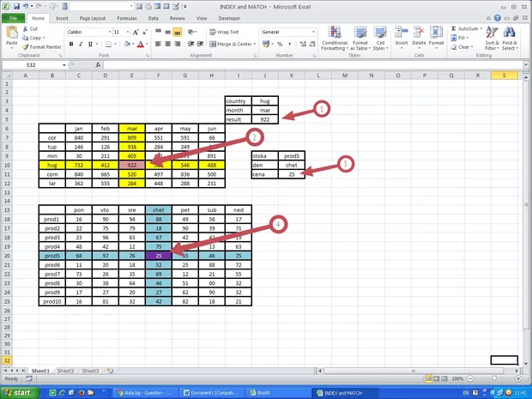Screen dimensions: 532x399
Task: Switch to the Page Layout tab
Action: coord(93,18)
